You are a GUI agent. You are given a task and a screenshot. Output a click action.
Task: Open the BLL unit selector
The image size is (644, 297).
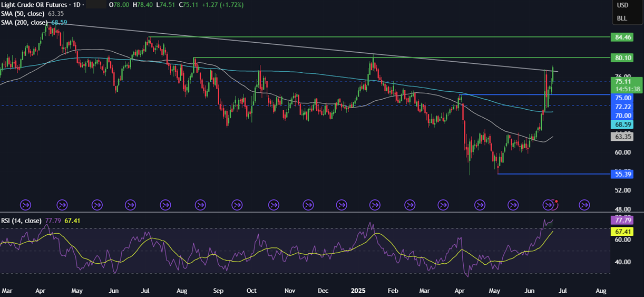coord(622,18)
